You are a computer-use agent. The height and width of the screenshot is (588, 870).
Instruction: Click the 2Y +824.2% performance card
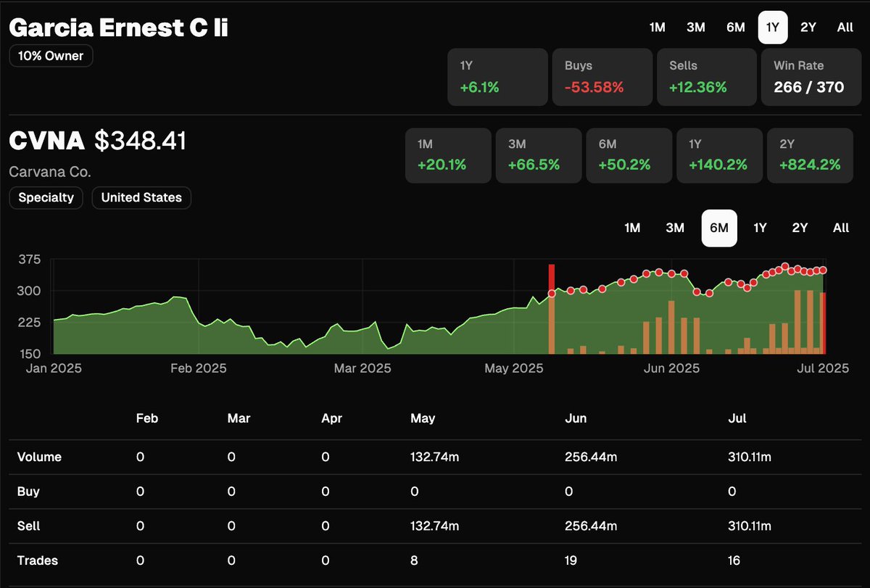(810, 155)
